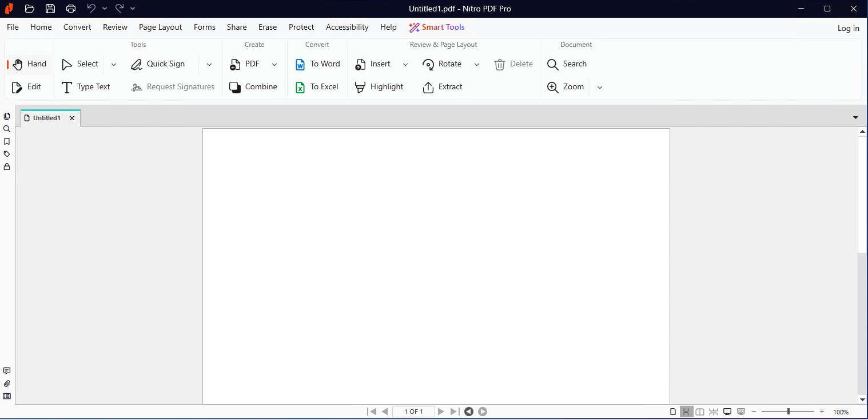Click the page number field
The image size is (868, 419).
(x=413, y=412)
